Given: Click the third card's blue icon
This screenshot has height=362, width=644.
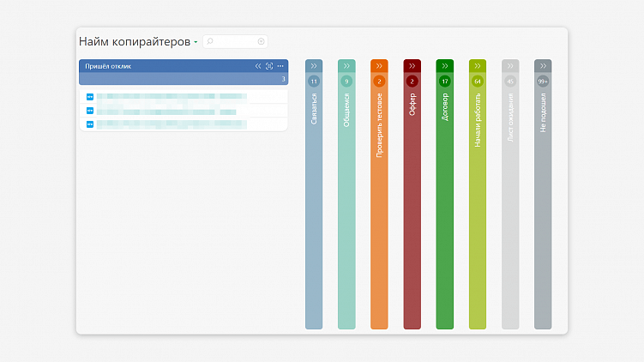Looking at the screenshot, I should click(90, 124).
